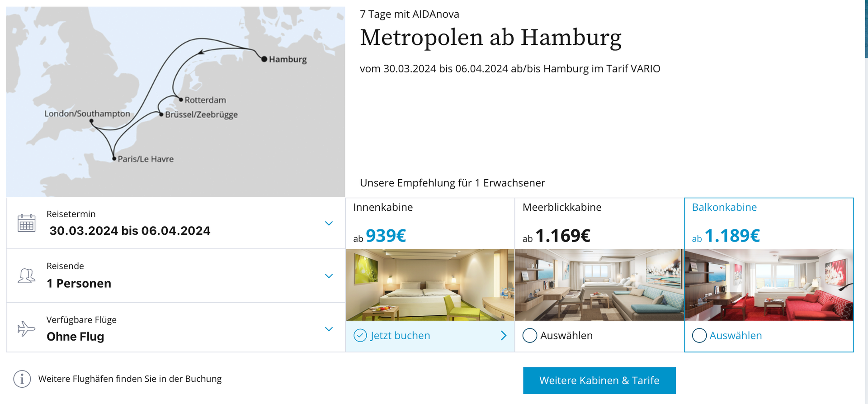Click the calendar icon beside Reisetermin
The image size is (868, 404).
pyautogui.click(x=26, y=223)
